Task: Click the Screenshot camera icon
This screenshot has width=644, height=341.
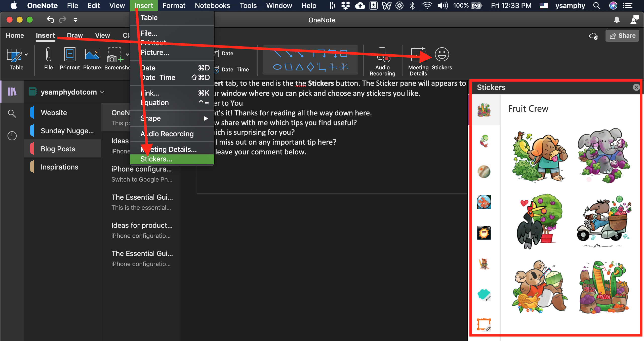Action: [x=115, y=55]
